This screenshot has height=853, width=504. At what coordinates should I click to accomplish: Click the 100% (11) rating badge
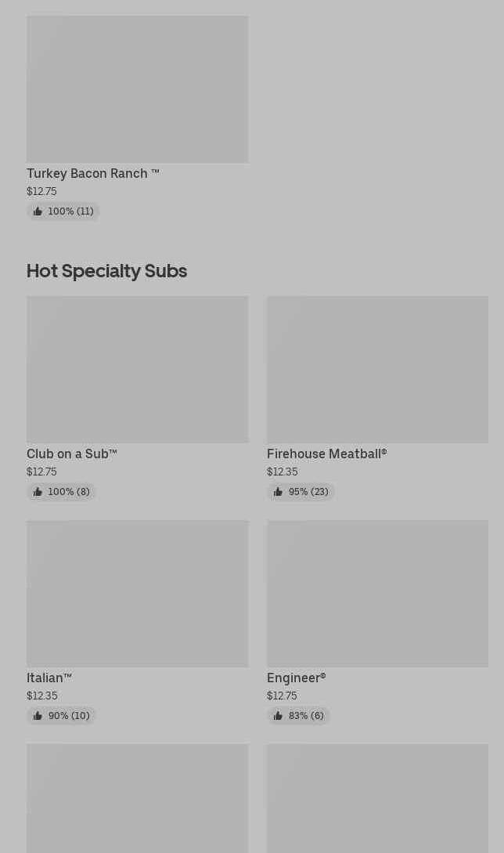click(x=63, y=211)
